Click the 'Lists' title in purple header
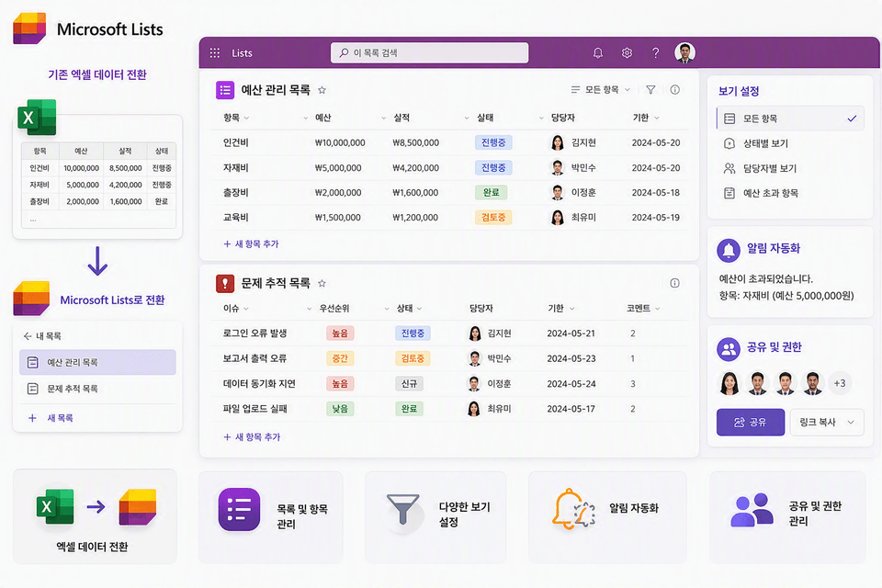This screenshot has width=882, height=588. pyautogui.click(x=242, y=53)
